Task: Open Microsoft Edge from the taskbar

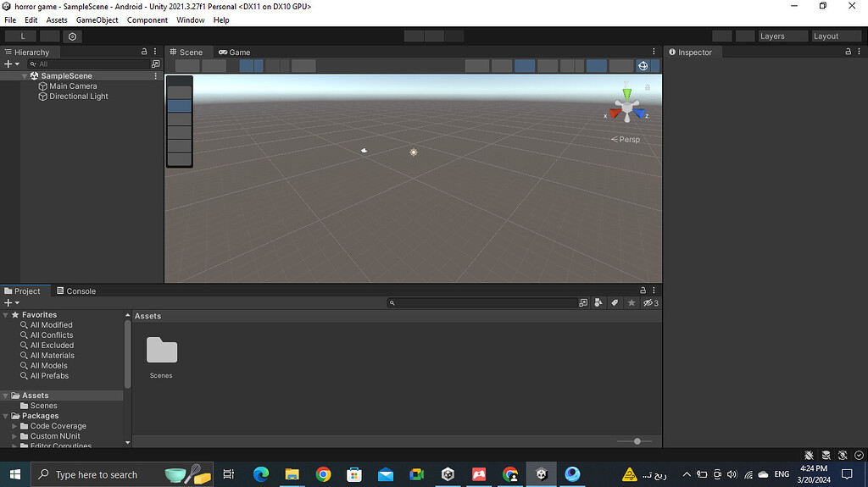Action: tap(261, 474)
